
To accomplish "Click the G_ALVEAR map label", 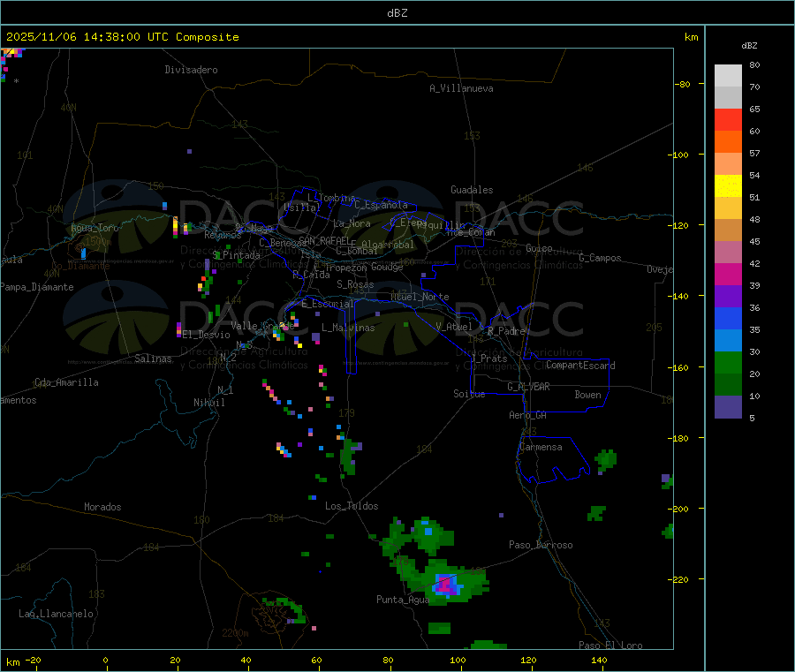I will [529, 387].
